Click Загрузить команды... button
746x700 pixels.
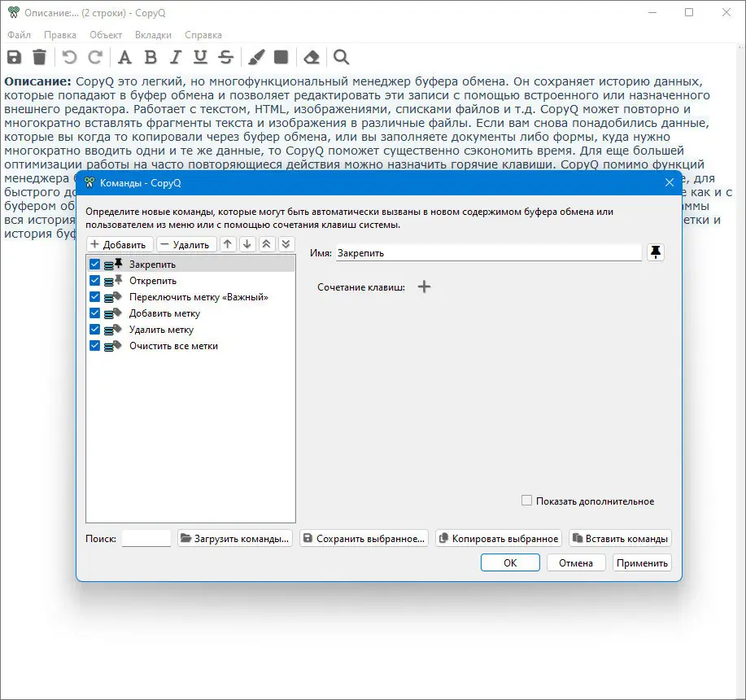(235, 539)
